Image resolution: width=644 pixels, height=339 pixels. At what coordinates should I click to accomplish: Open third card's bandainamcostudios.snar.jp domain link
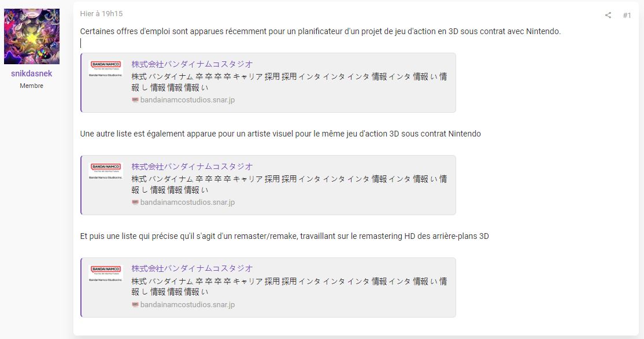pyautogui.click(x=188, y=304)
